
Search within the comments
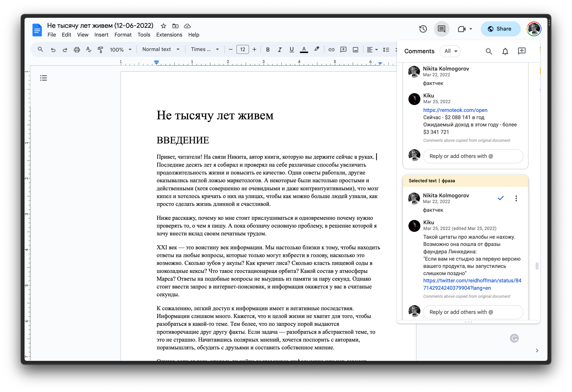pyautogui.click(x=489, y=51)
